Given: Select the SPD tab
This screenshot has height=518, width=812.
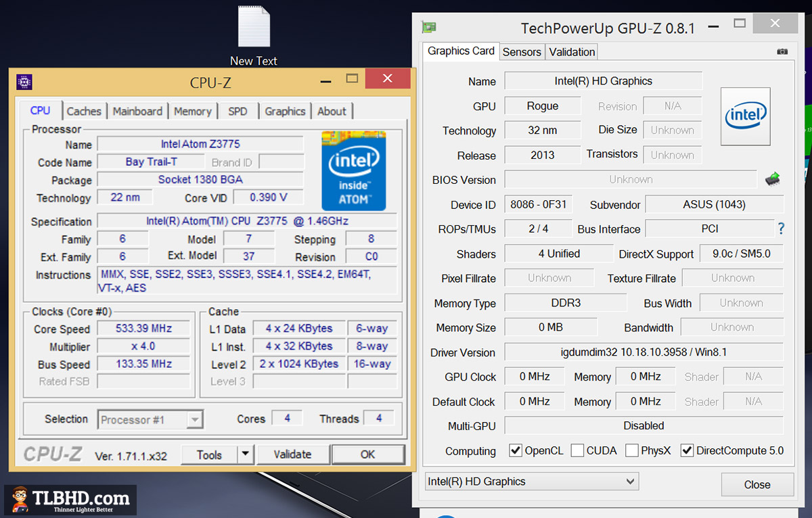Looking at the screenshot, I should pyautogui.click(x=238, y=112).
